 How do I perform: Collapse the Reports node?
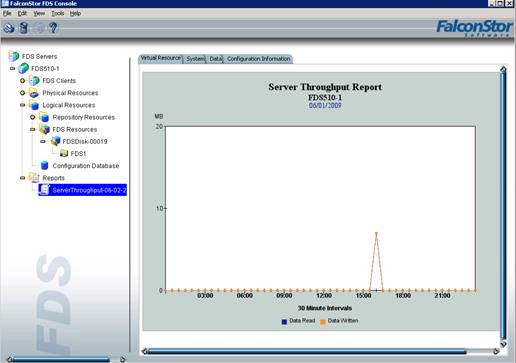click(x=22, y=178)
